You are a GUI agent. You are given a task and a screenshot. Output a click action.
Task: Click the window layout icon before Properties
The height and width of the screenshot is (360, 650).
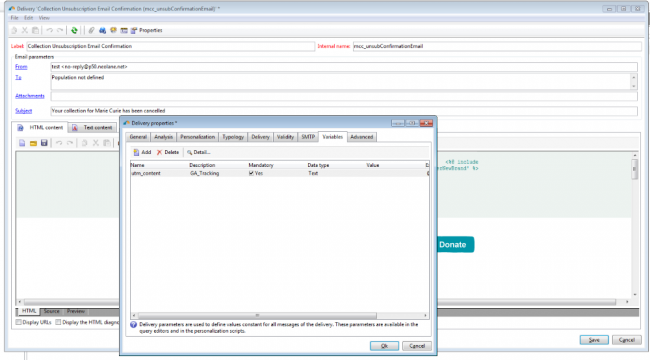[x=124, y=30]
